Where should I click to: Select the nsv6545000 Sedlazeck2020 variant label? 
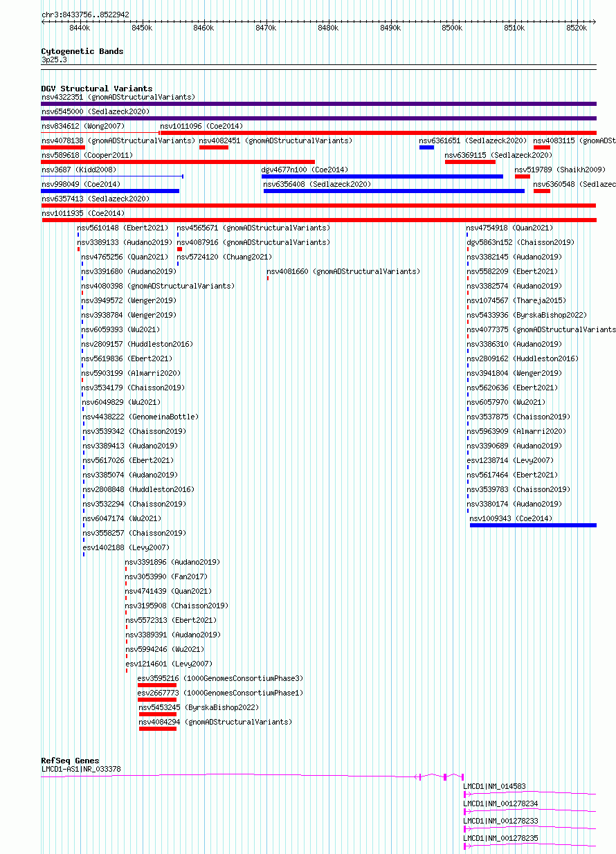[96, 111]
